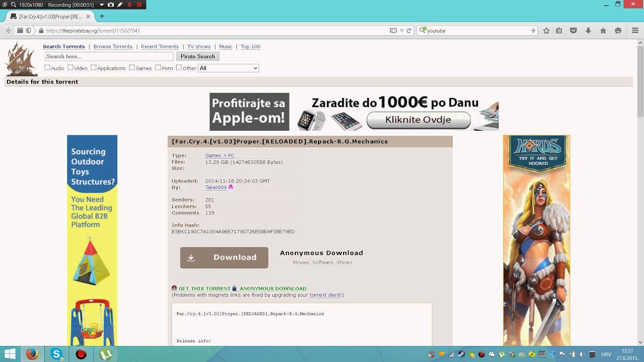Image resolution: width=644 pixels, height=362 pixels.
Task: Open Firefox from the taskbar
Action: pos(32,354)
